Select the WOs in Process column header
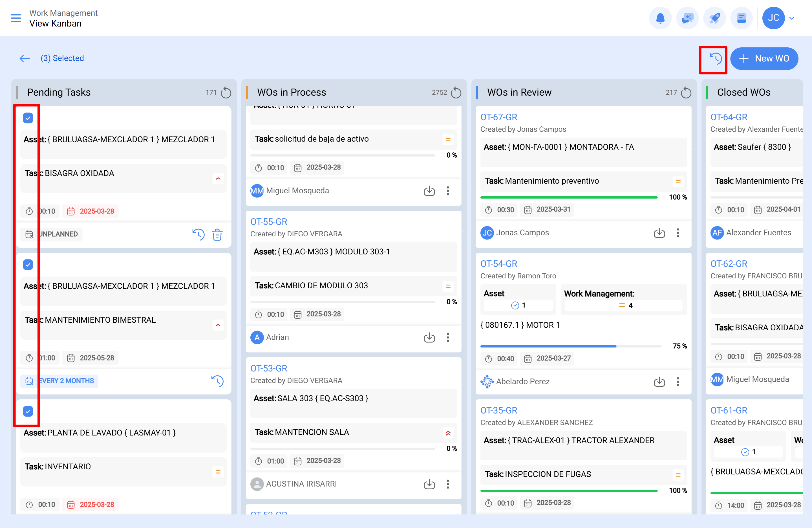812x528 pixels. click(292, 93)
